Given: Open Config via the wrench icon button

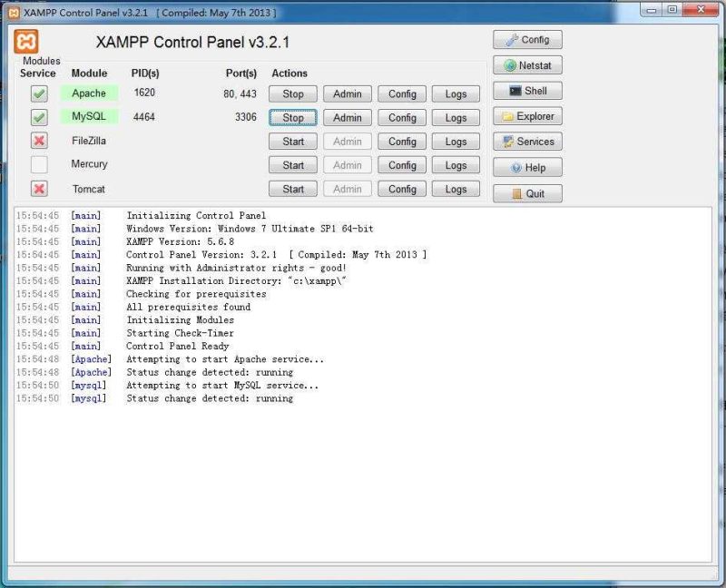Looking at the screenshot, I should coord(527,40).
